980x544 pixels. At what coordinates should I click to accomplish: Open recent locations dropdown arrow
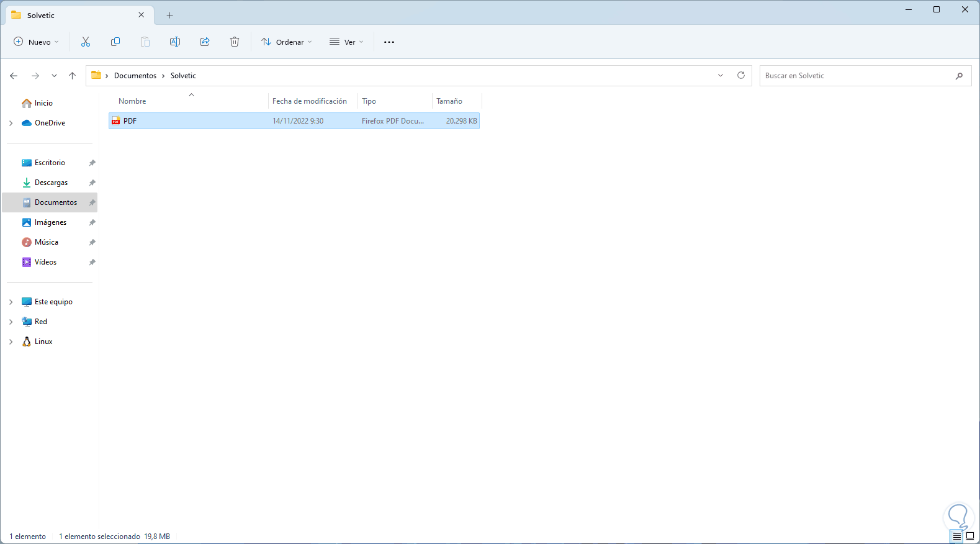[x=54, y=76]
